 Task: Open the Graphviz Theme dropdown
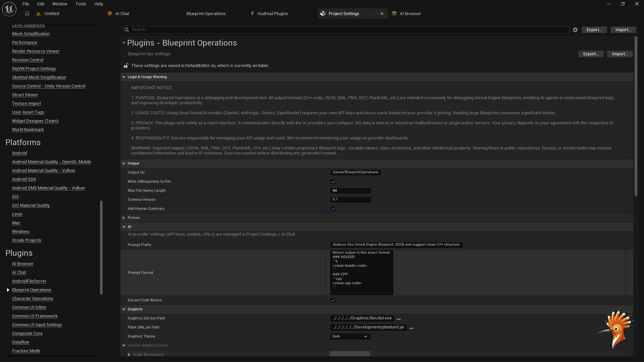pos(350,337)
